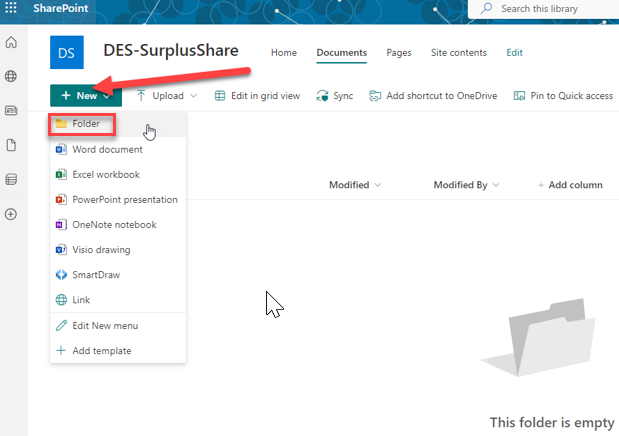Screen dimensions: 619x436
Task: Click the Link globe icon
Action: click(x=61, y=300)
